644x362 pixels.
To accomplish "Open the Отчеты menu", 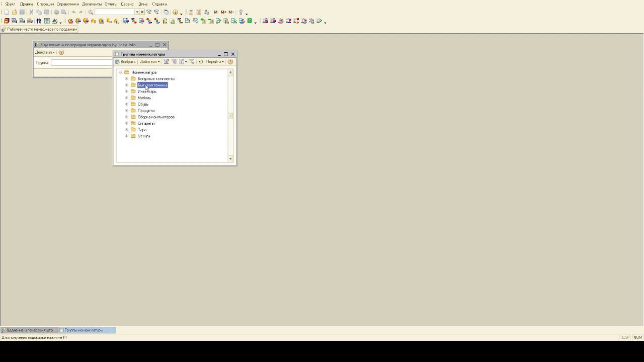I will tap(111, 4).
